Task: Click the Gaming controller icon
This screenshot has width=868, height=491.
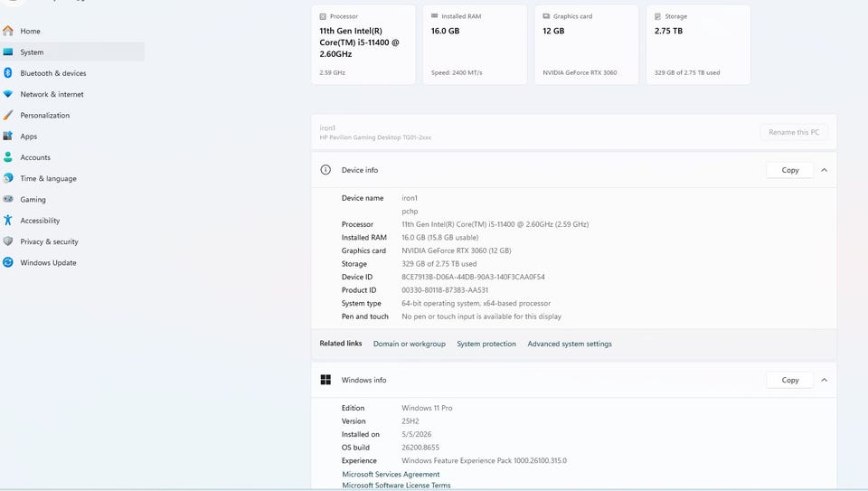Action: (8, 199)
